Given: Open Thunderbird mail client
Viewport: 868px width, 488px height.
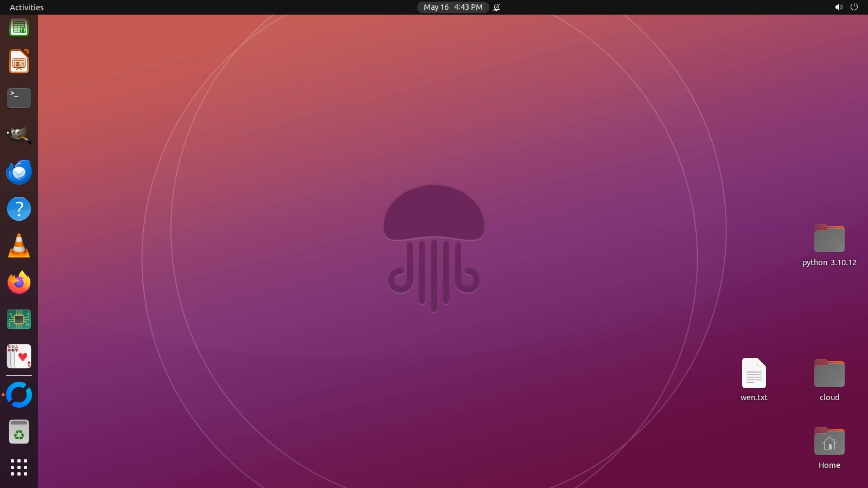Looking at the screenshot, I should click(x=19, y=172).
